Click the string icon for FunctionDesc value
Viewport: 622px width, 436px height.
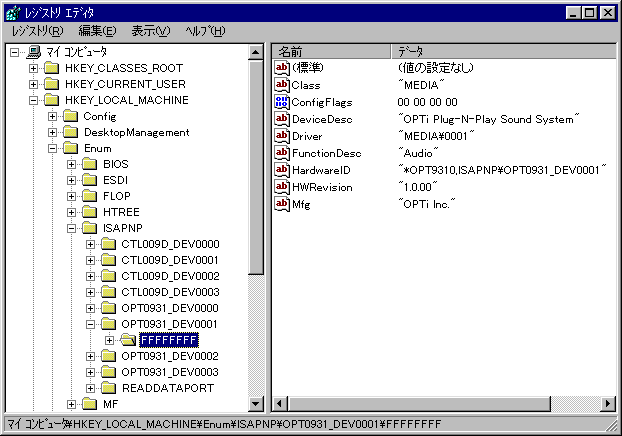282,153
